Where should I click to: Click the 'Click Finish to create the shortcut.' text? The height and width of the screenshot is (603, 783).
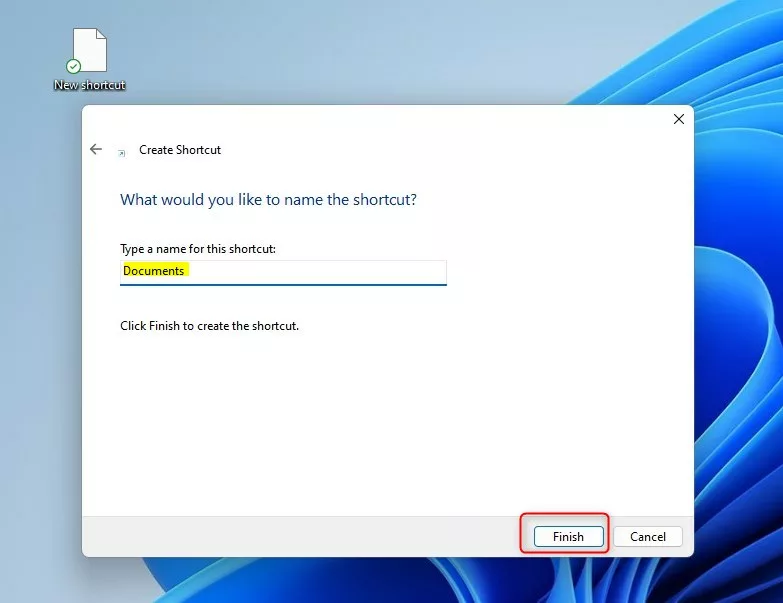[x=209, y=326]
